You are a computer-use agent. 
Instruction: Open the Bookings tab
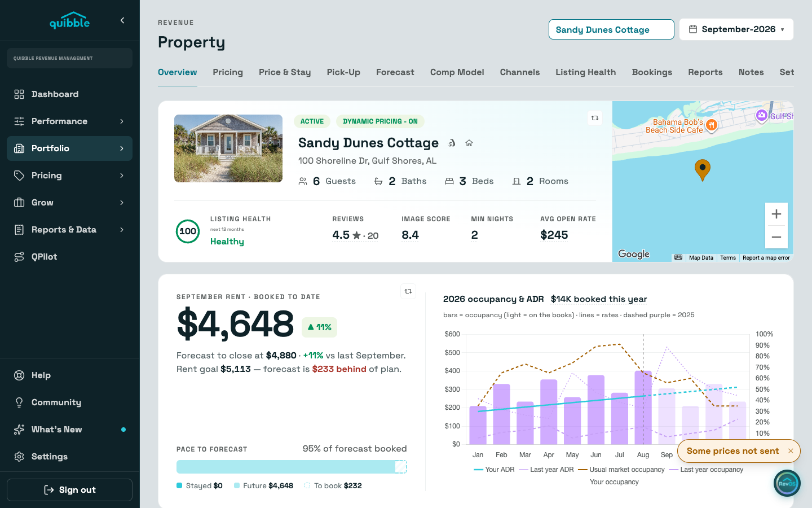[x=652, y=72]
